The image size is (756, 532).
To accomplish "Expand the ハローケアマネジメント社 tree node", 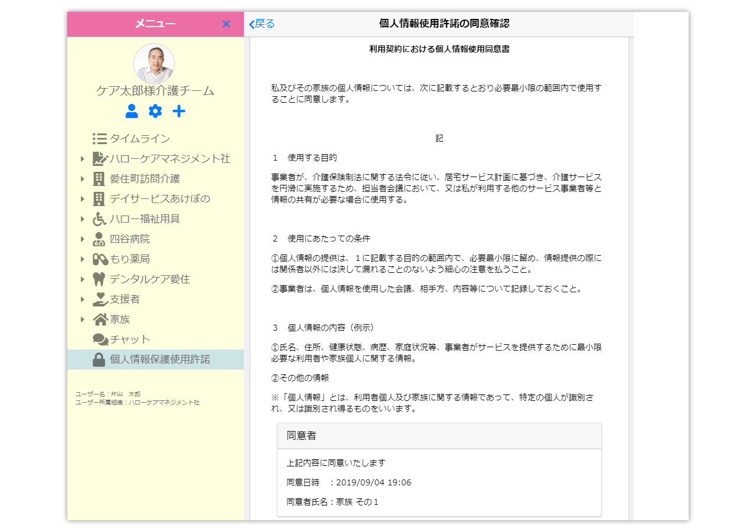I will pos(83,159).
